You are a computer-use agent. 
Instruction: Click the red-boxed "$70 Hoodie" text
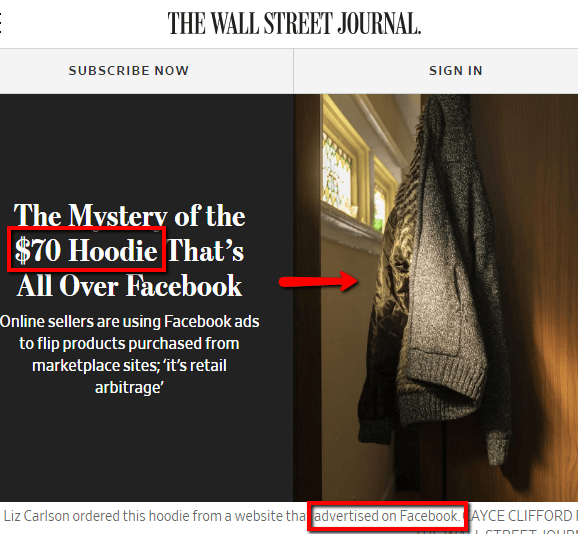pos(86,250)
